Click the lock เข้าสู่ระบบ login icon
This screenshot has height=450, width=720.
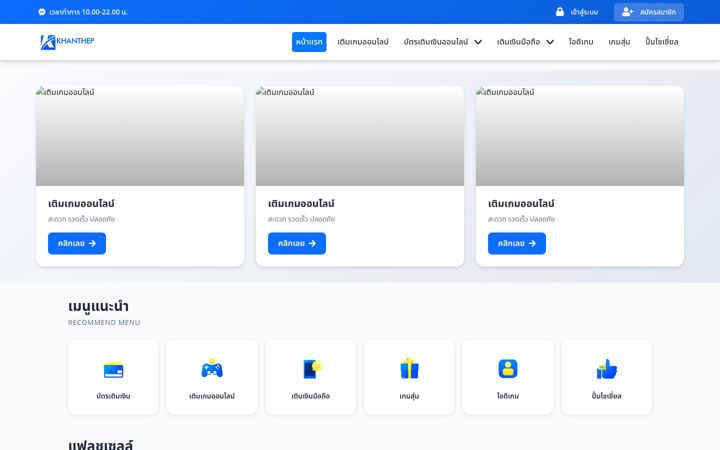click(560, 12)
